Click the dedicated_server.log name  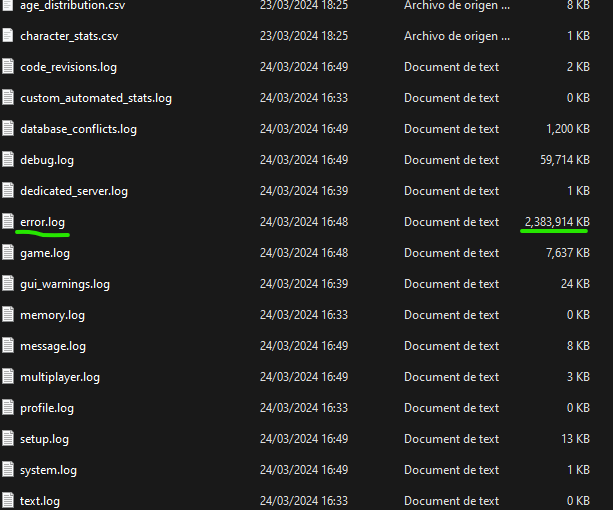[74, 191]
